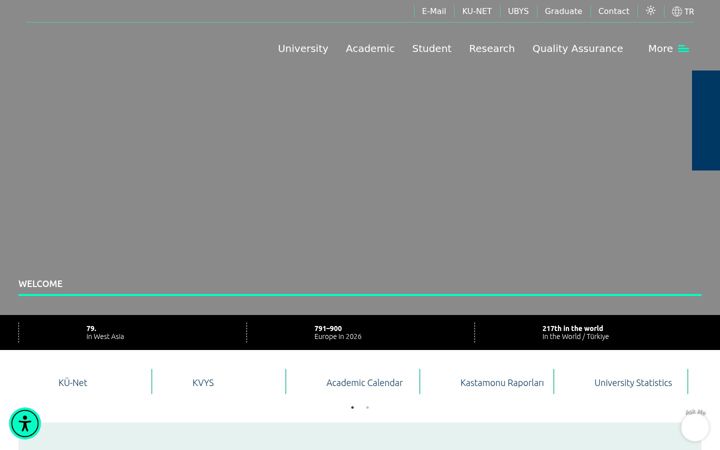Click the teal slider progress bar
Image resolution: width=720 pixels, height=450 pixels.
pyautogui.click(x=360, y=295)
